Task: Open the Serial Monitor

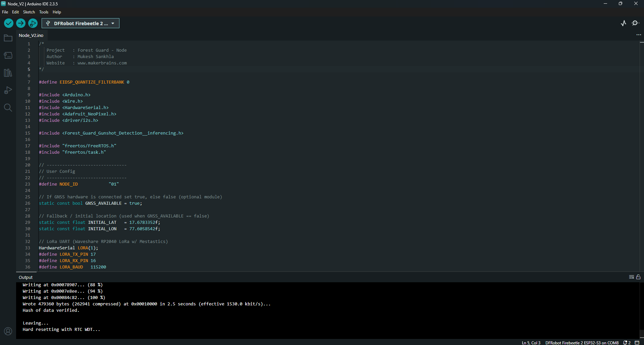Action: (x=635, y=23)
